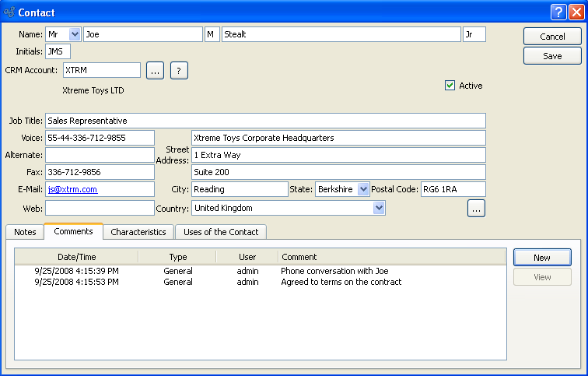Close the Contact window
The image size is (588, 376).
click(x=575, y=12)
